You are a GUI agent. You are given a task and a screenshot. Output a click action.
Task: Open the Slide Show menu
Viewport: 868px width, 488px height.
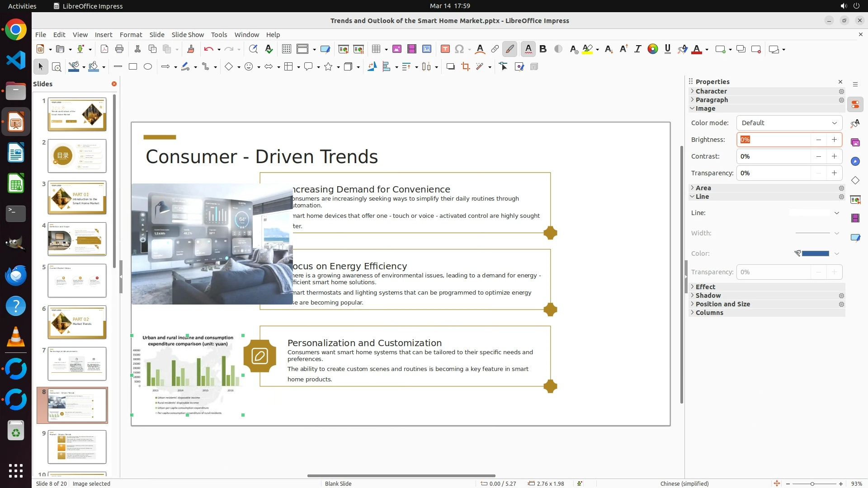click(188, 34)
